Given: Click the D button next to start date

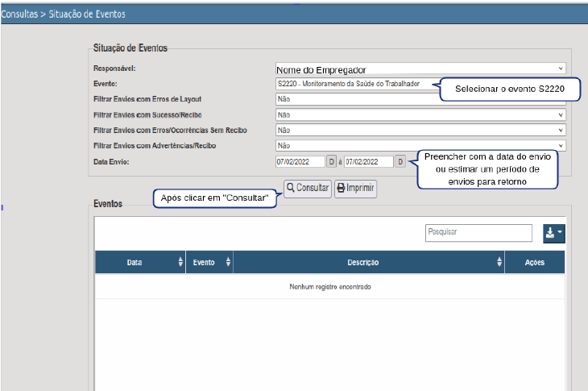Looking at the screenshot, I should tap(331, 162).
